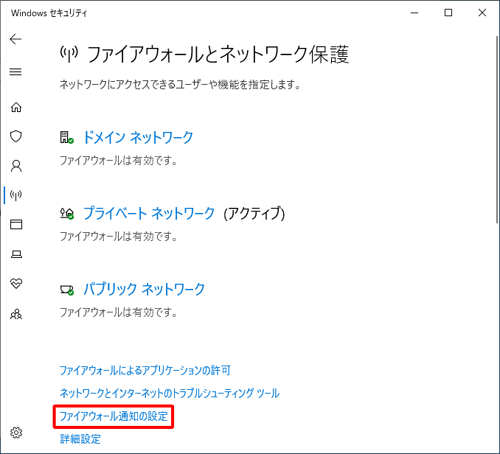
Task: Maximize the Windows セキュリティ window
Action: click(448, 13)
